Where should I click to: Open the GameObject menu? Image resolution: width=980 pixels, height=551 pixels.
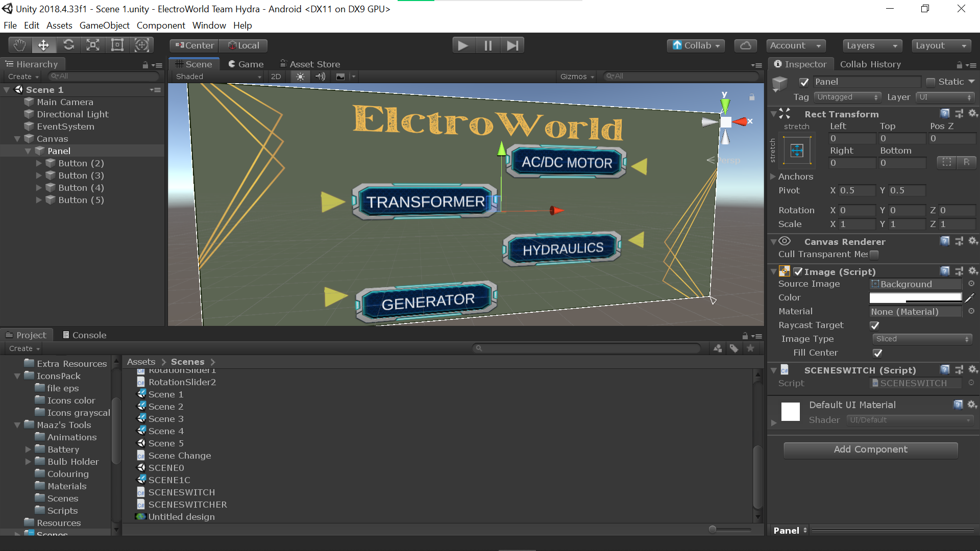coord(104,26)
